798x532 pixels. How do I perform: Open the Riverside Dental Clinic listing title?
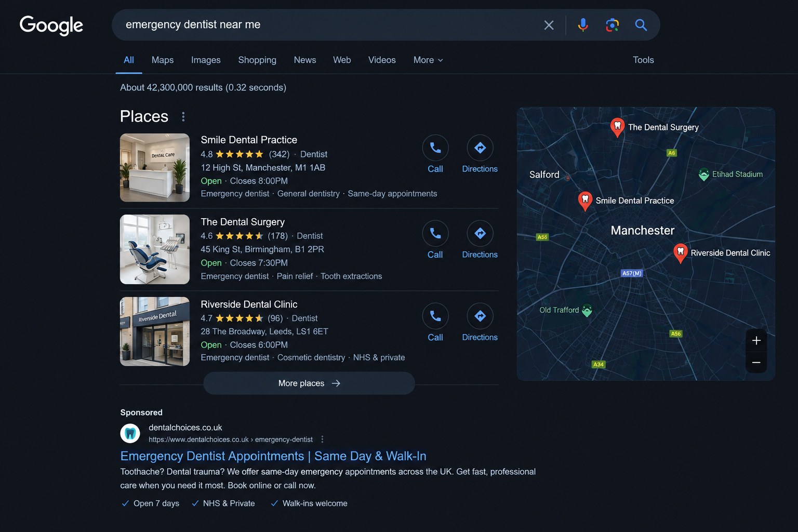coord(249,304)
